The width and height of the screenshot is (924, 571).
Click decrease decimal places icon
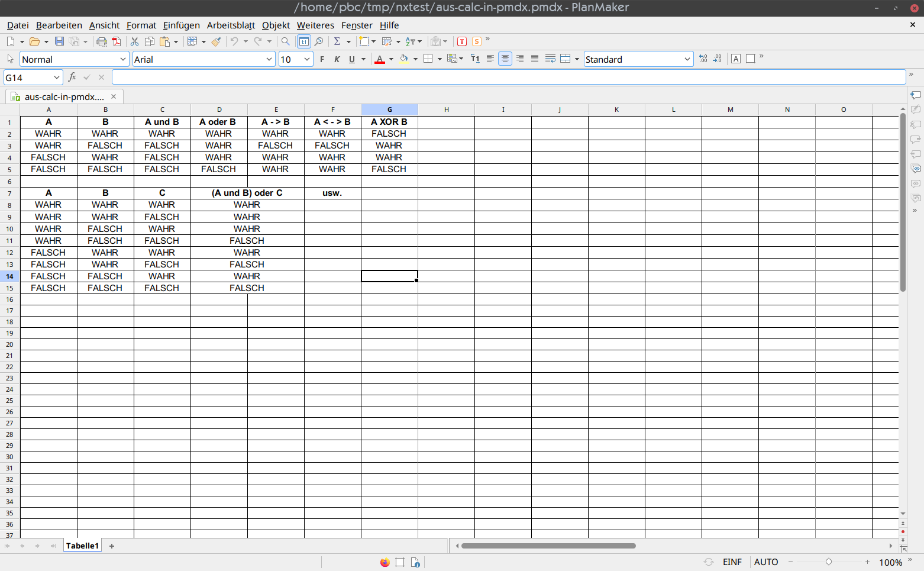pos(718,59)
